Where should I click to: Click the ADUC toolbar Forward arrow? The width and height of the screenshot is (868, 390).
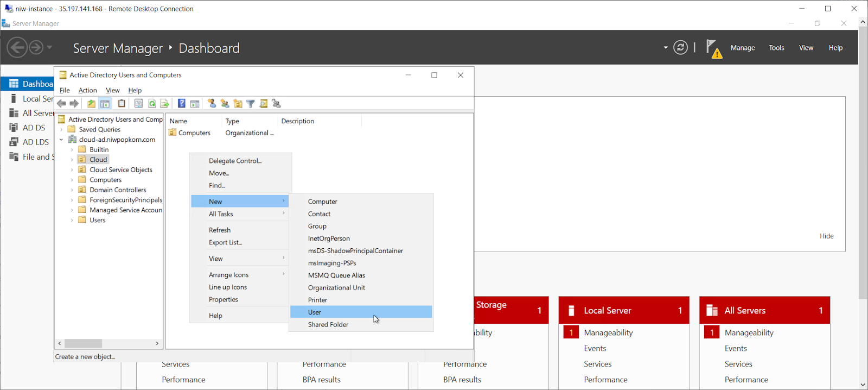[74, 103]
